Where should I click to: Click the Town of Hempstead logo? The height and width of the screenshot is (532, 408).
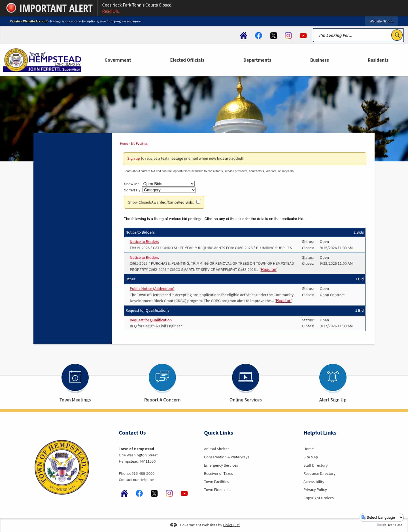[42, 60]
